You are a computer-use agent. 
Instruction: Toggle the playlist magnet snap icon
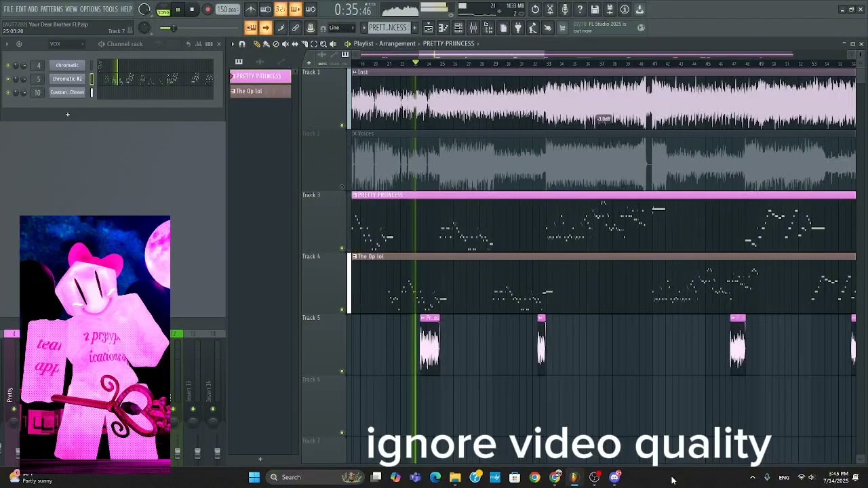242,44
